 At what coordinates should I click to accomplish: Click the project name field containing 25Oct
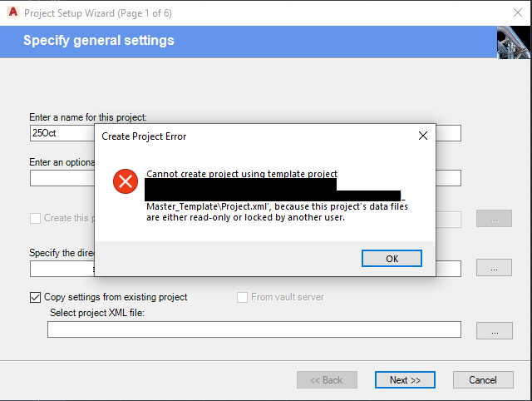(x=62, y=133)
